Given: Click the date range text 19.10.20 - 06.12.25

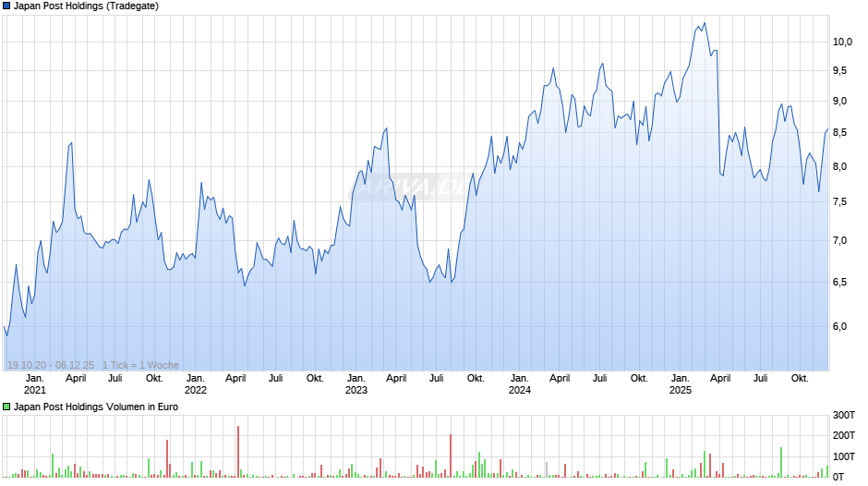Looking at the screenshot, I should 51,365.
